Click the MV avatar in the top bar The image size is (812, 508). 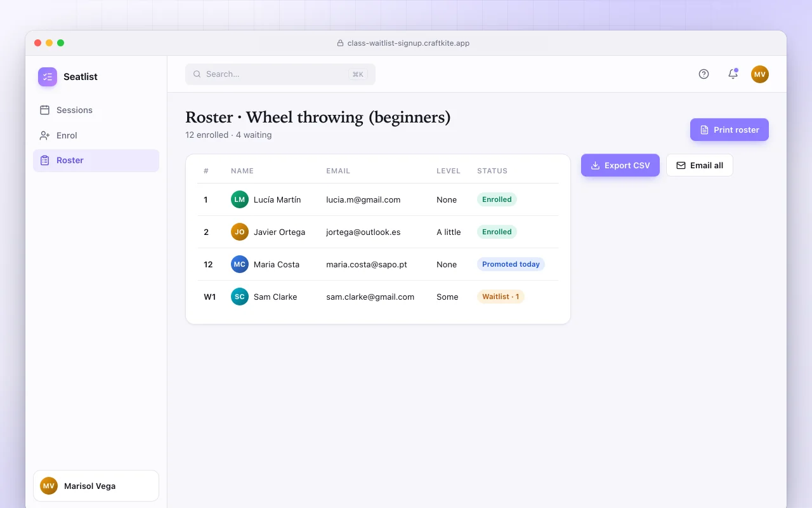pos(760,74)
